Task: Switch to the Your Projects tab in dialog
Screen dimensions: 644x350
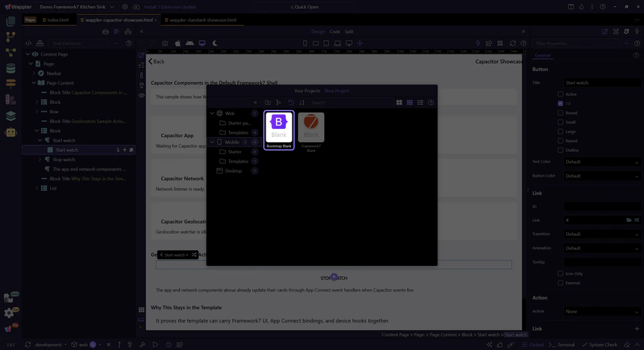Action: [307, 91]
